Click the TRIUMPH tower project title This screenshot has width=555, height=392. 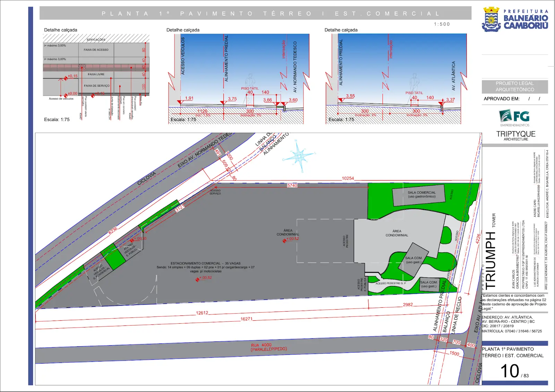point(491,261)
